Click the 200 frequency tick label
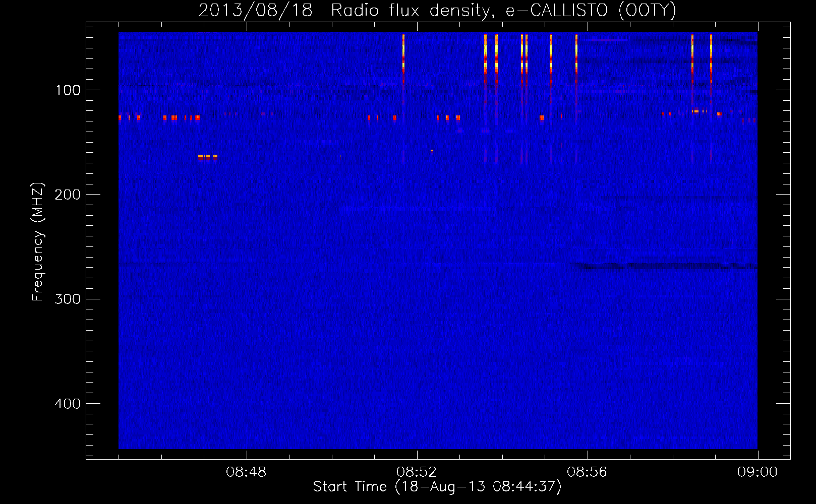Screen dimensions: 816x504 pos(68,195)
